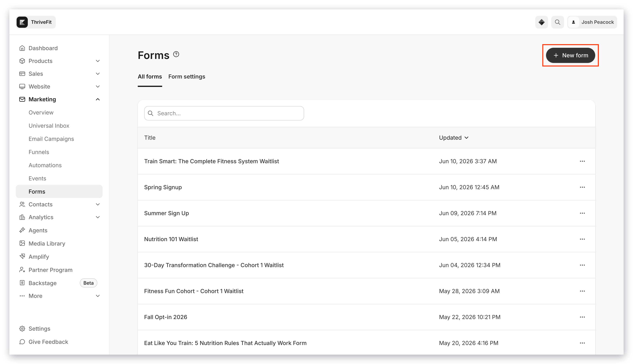
Task: Expand the More sidebar section
Action: point(98,296)
